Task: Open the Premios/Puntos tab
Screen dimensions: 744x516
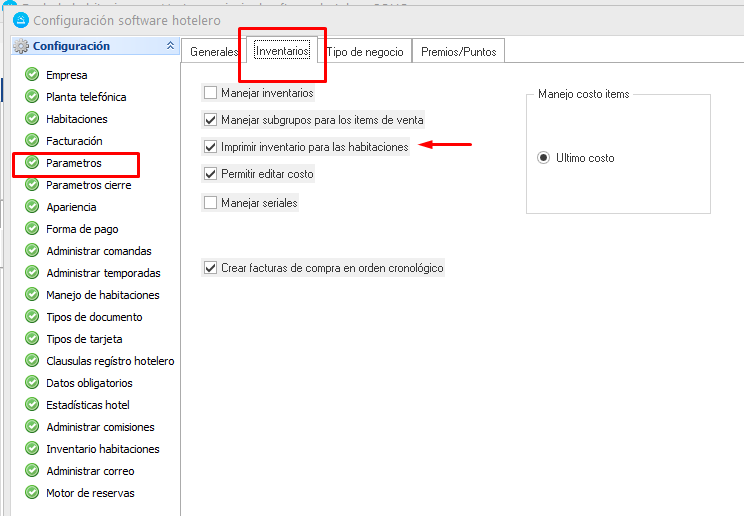Action: 459,52
